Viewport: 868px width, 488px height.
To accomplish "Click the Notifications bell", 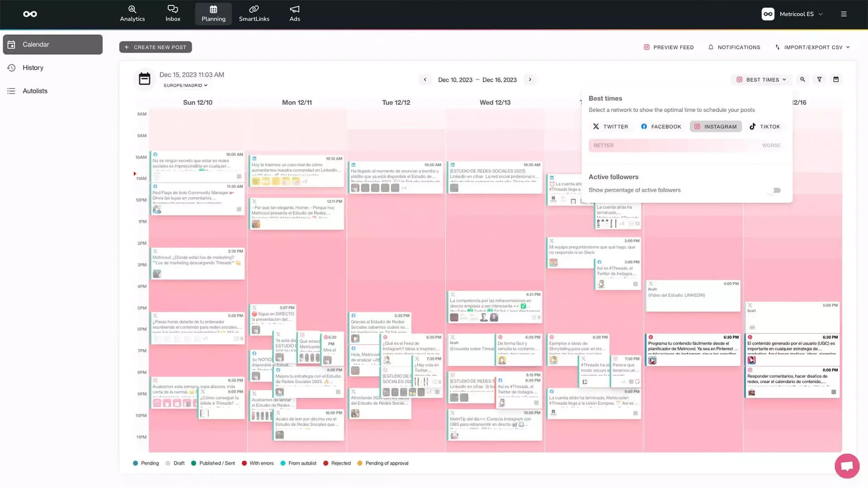I will (x=734, y=47).
